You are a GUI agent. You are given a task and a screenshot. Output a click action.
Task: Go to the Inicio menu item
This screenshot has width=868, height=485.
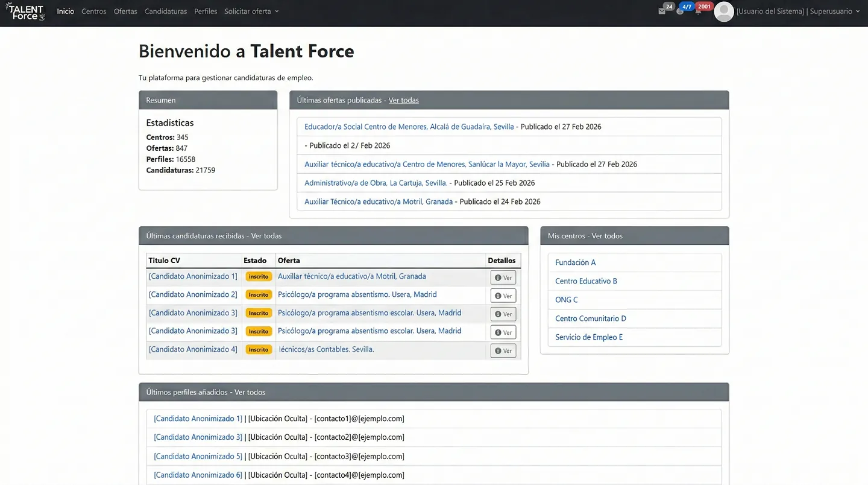click(66, 11)
